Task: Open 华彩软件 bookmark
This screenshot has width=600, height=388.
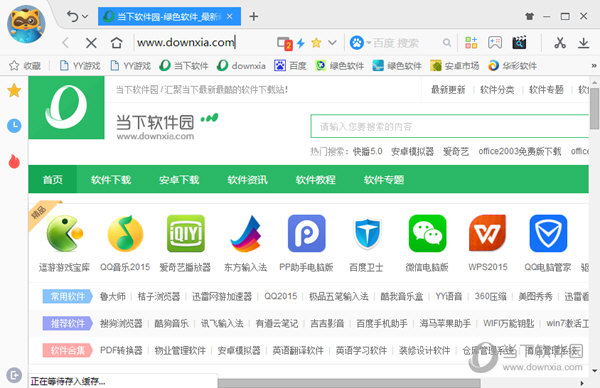Action: point(513,66)
